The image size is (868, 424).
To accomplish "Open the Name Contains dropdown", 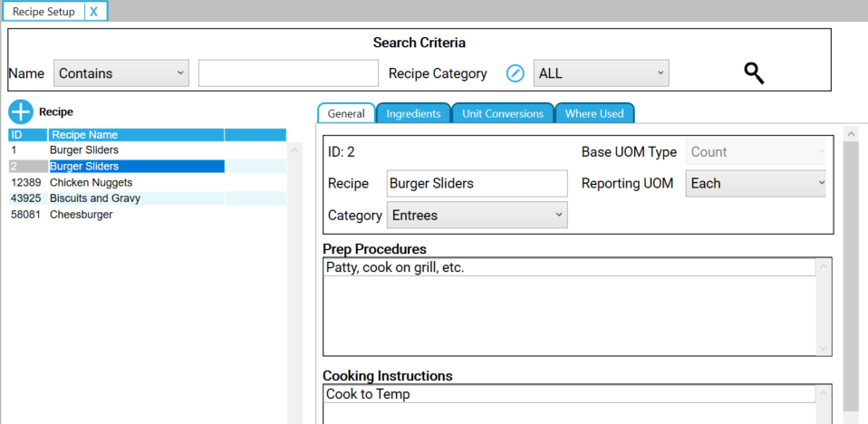I will tap(121, 73).
